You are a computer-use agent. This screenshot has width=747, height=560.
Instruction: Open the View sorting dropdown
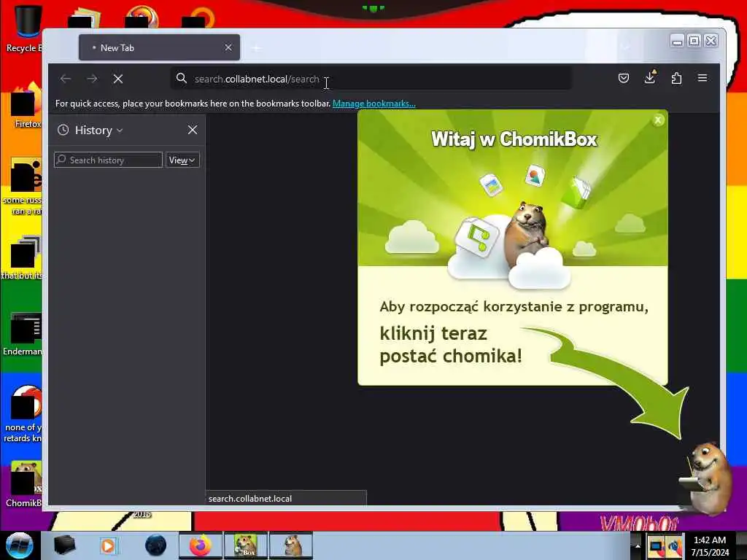click(x=182, y=160)
